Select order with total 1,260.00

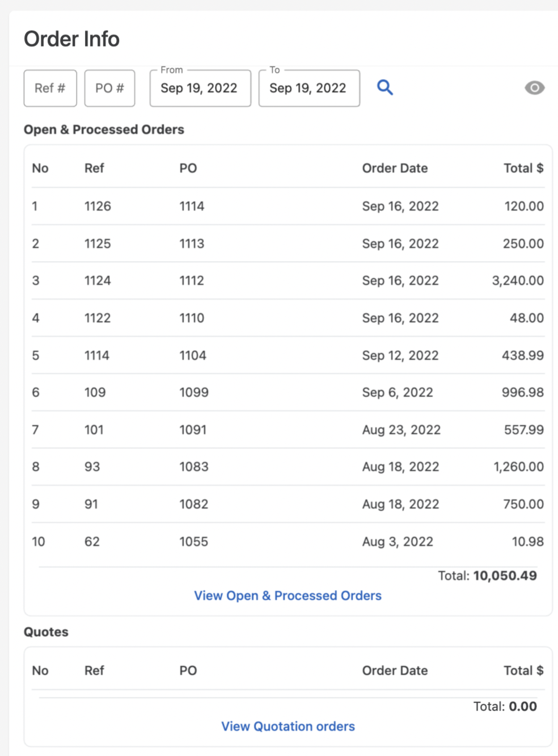coord(518,467)
